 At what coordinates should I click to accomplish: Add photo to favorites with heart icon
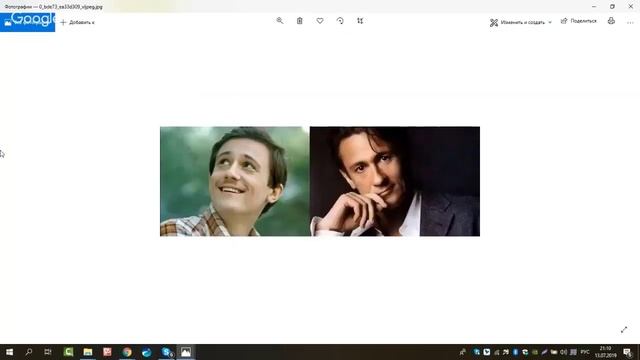click(x=320, y=20)
